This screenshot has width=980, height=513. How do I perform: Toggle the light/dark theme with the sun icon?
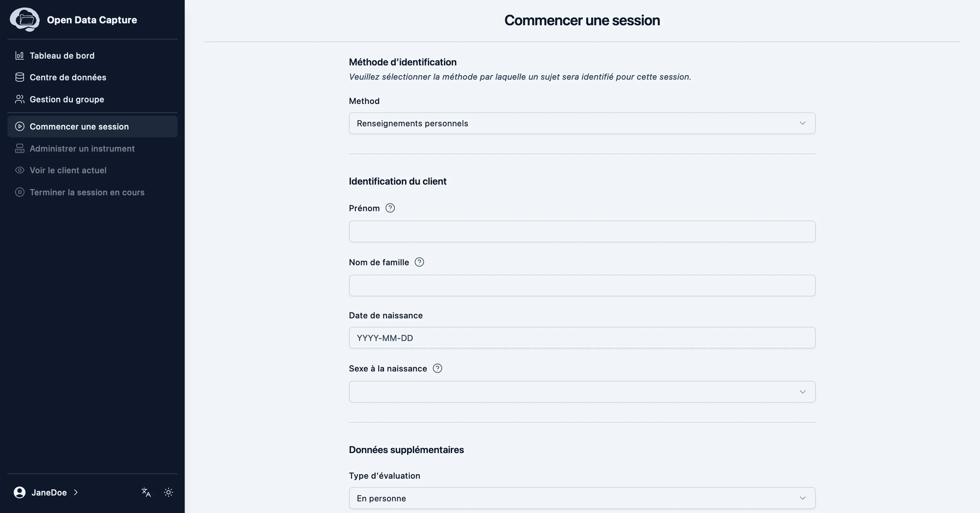(169, 492)
